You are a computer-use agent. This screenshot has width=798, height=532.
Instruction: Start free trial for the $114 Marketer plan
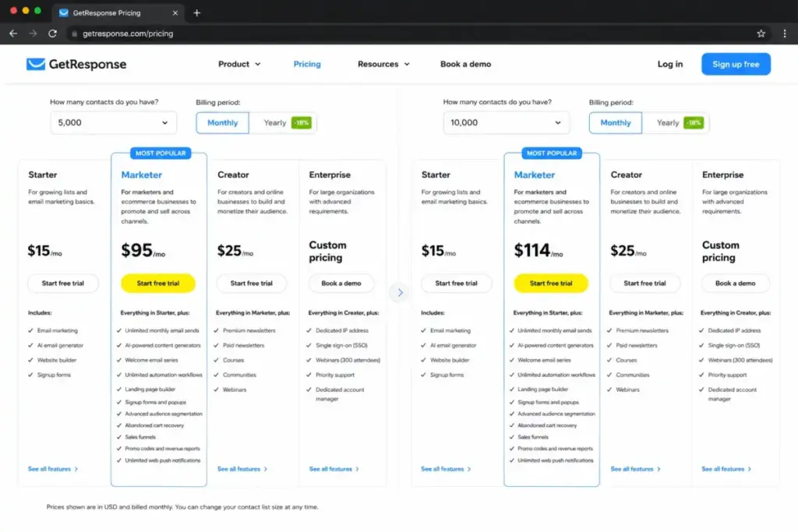(551, 284)
